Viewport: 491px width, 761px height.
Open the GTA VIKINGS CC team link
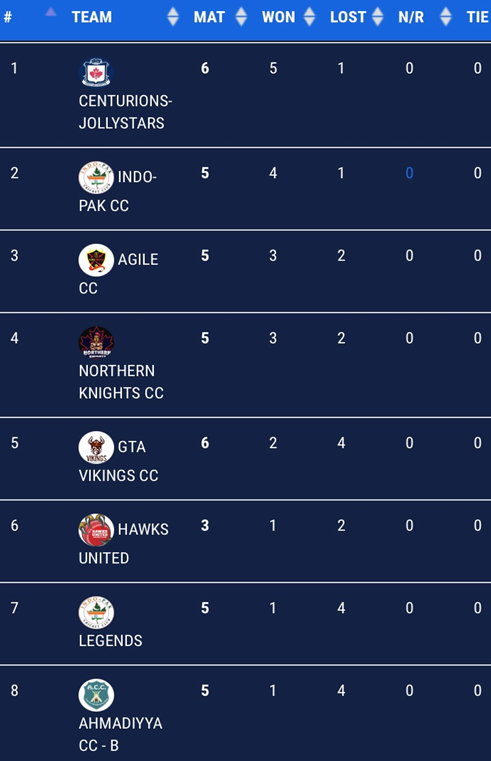coord(118,461)
